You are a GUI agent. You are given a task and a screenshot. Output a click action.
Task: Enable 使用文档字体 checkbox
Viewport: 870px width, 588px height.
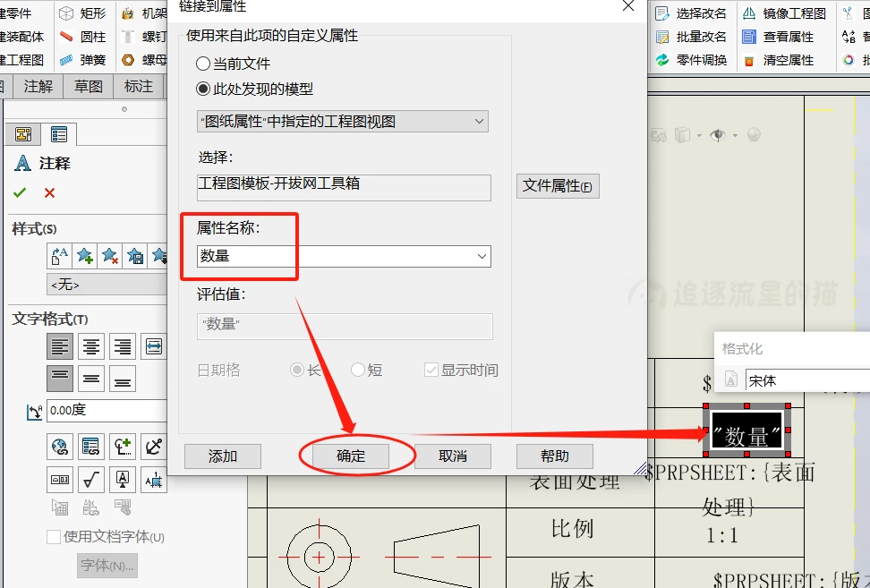click(53, 537)
